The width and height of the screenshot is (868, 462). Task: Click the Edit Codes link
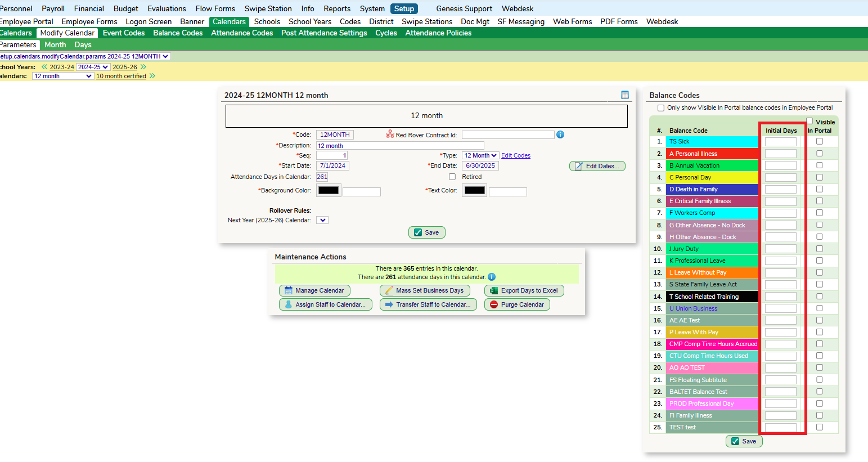[516, 155]
